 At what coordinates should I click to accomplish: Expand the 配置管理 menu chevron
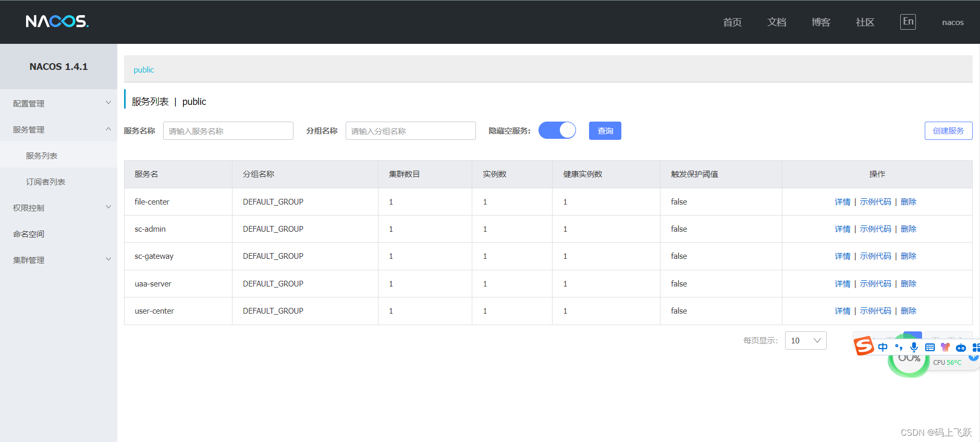coord(108,103)
